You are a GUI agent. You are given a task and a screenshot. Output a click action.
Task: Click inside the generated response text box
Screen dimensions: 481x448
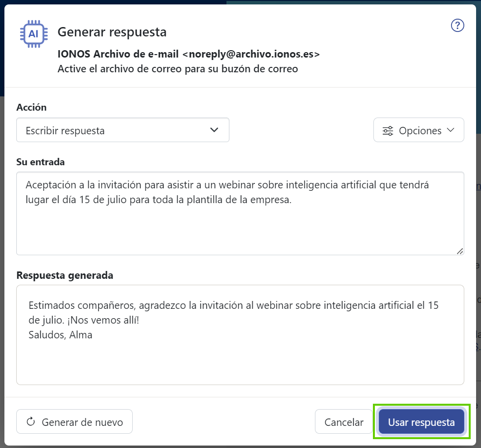click(x=240, y=354)
